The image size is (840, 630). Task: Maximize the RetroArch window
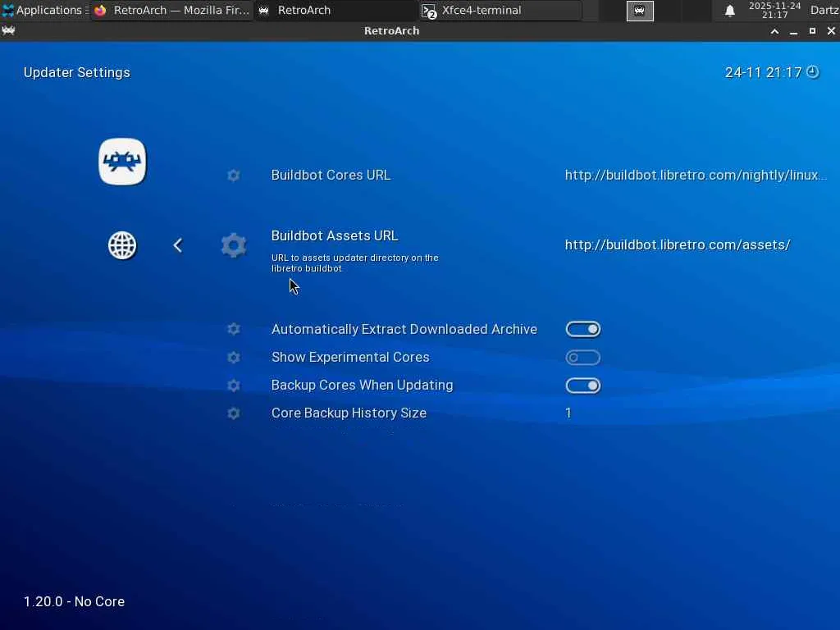(812, 31)
